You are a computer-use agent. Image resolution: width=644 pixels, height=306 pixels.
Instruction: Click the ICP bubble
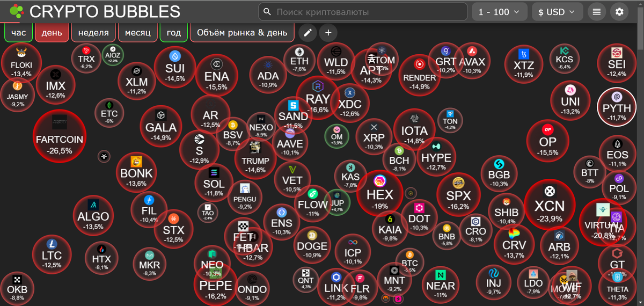[353, 251]
